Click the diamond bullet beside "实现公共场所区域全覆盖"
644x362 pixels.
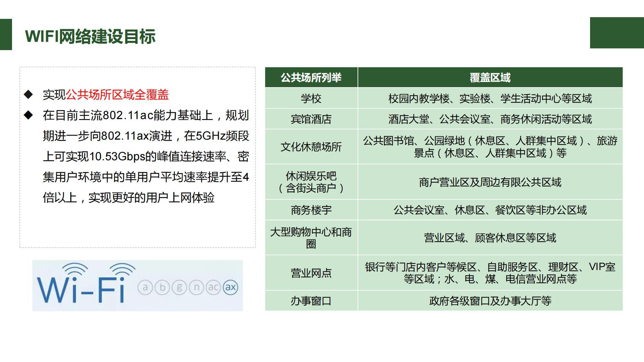29,94
